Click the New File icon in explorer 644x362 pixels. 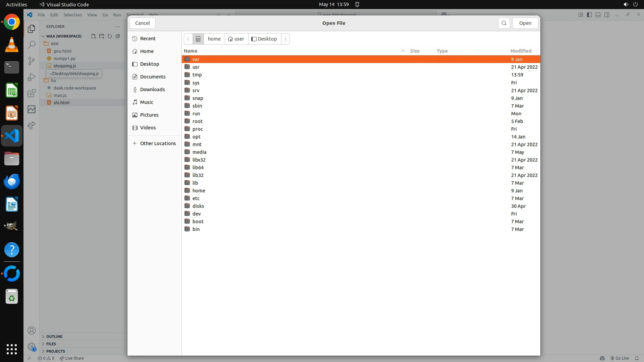click(94, 36)
